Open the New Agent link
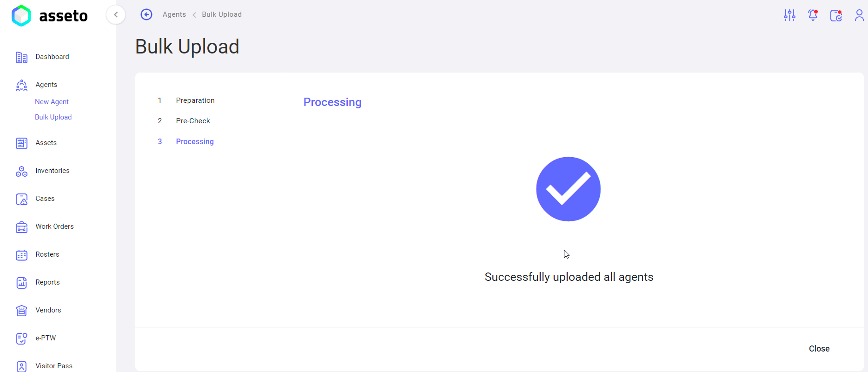The image size is (868, 372). (x=52, y=102)
